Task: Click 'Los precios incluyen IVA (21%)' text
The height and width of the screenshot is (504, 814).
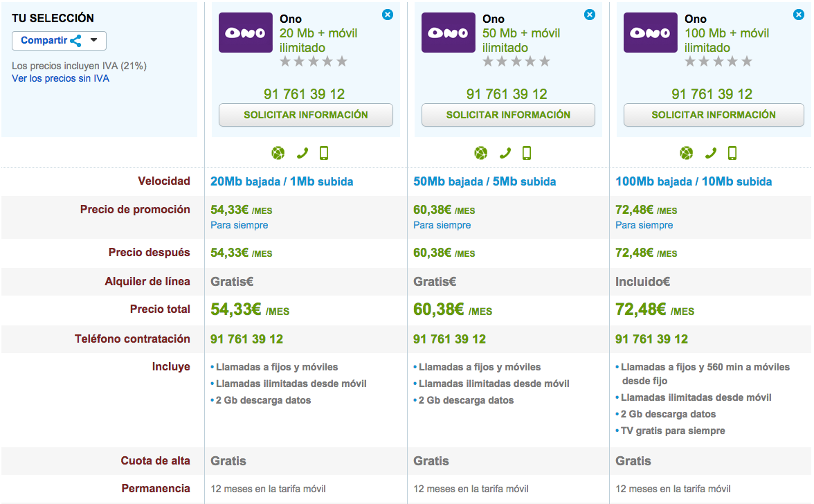Action: coord(80,66)
